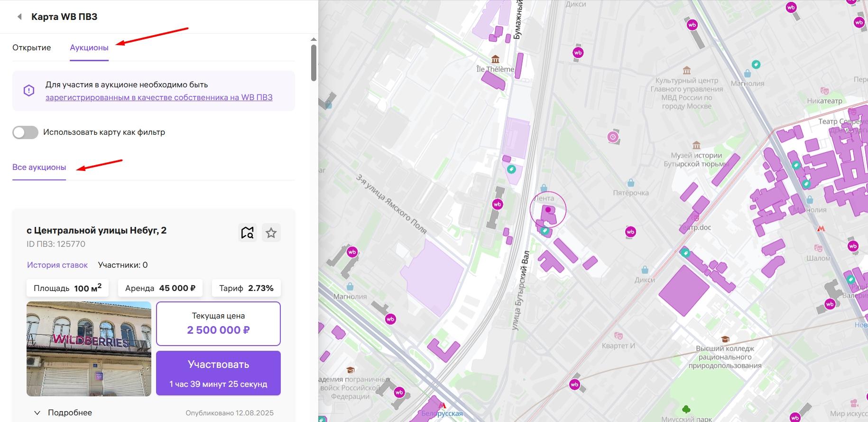Click the Аренда 45 000 ₽ chip
Viewport: 868px width, 422px height.
160,288
